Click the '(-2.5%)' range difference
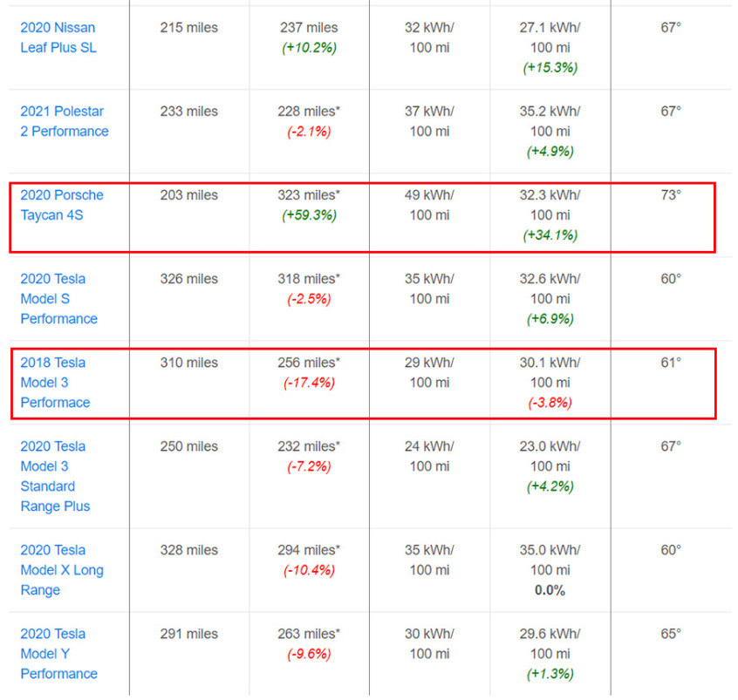 pos(309,299)
